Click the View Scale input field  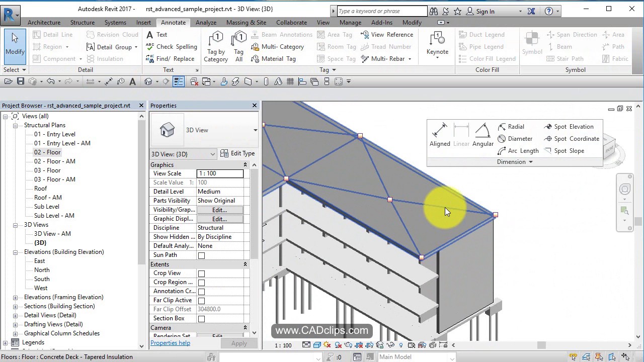[x=220, y=173]
